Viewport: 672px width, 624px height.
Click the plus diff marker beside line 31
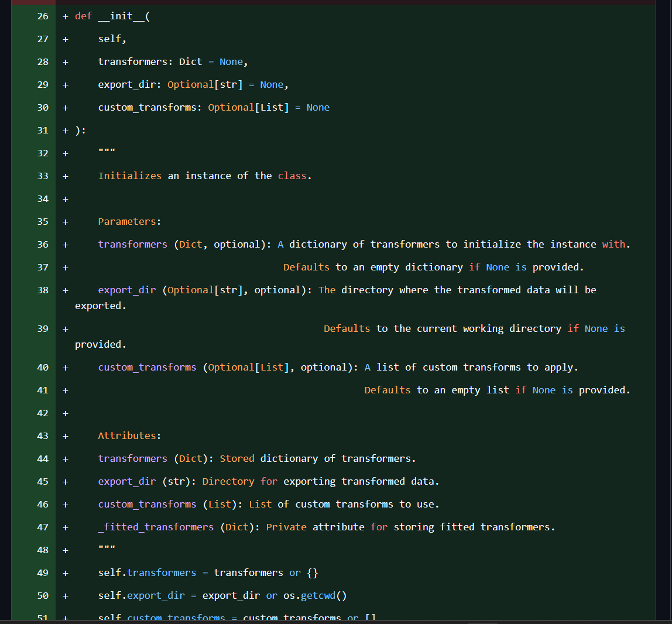(64, 130)
